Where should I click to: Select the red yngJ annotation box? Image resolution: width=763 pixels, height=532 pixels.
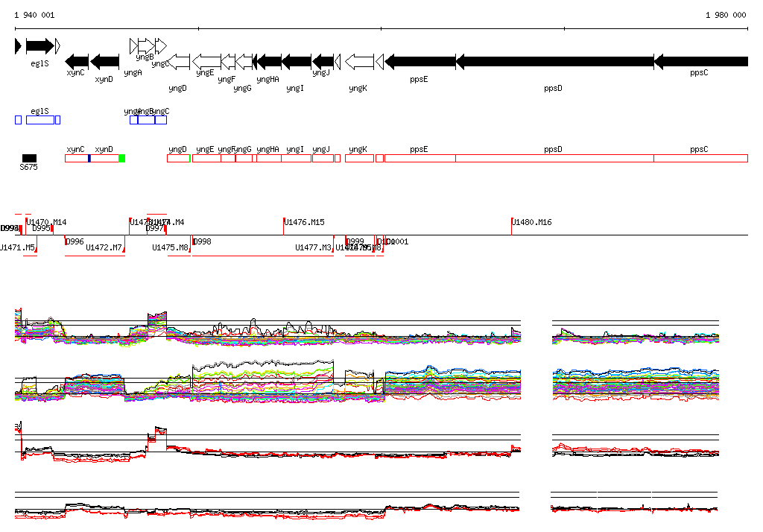point(323,158)
